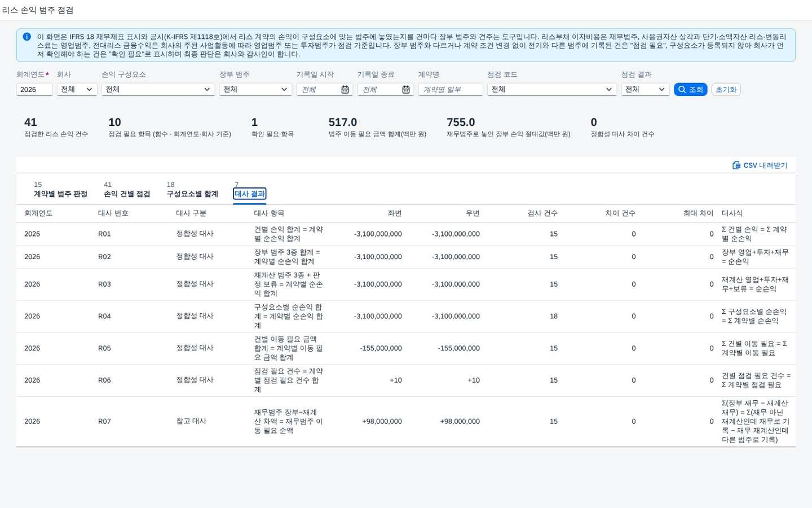Click the 리스 손익 범주 점검 page title

pyautogui.click(x=38, y=10)
